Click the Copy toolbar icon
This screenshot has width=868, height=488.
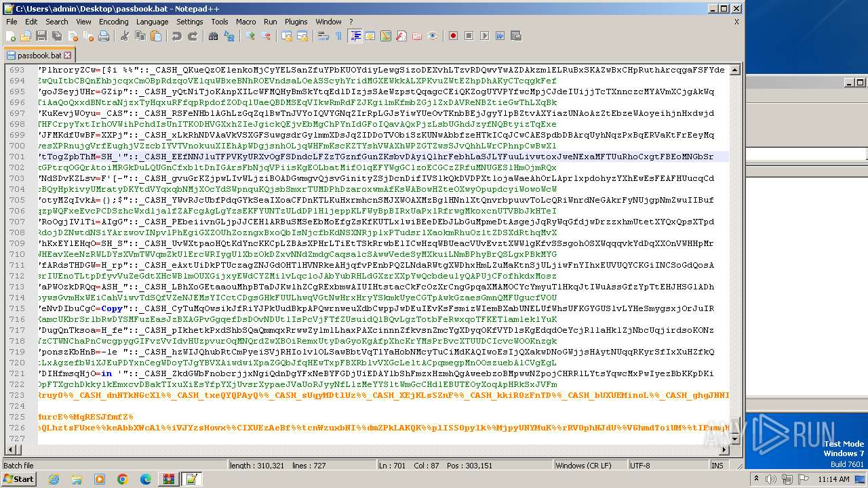140,36
